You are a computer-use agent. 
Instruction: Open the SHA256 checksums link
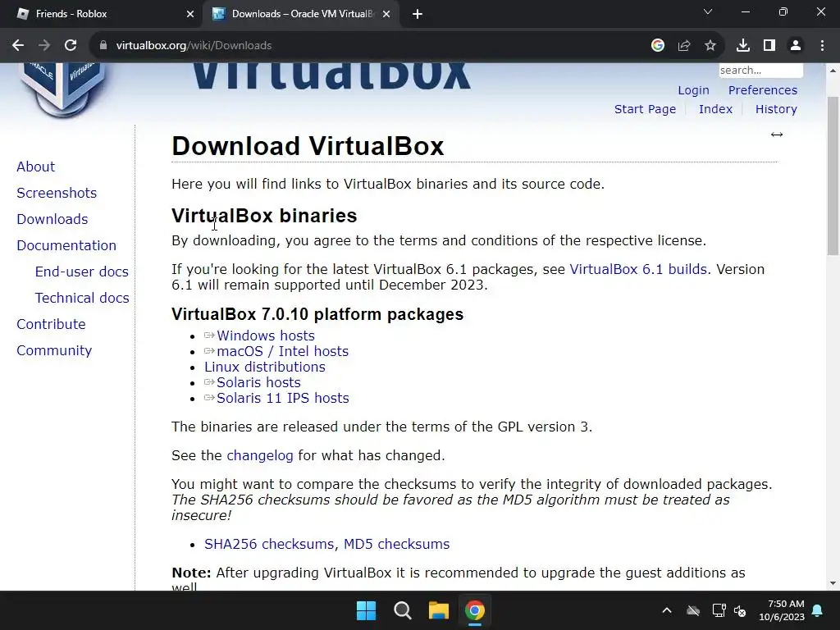tap(269, 544)
